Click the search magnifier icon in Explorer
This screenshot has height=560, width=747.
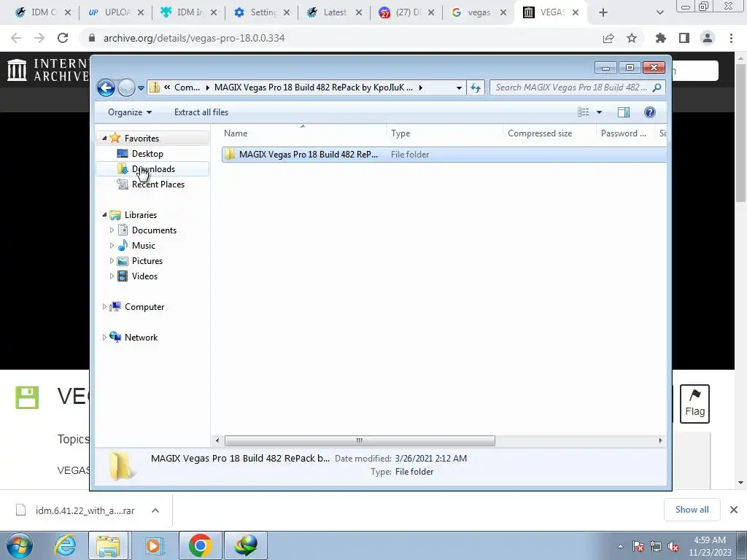[657, 87]
